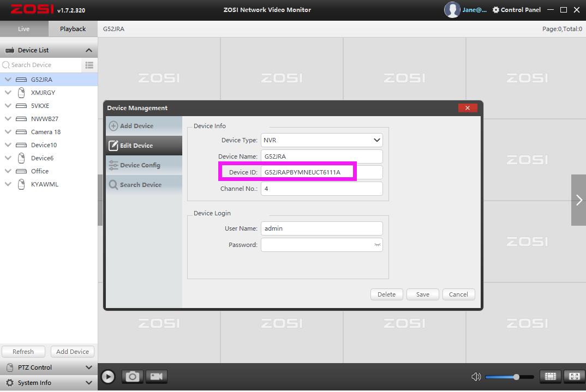The image size is (586, 392).
Task: Switch to the Playback tab
Action: tap(73, 29)
